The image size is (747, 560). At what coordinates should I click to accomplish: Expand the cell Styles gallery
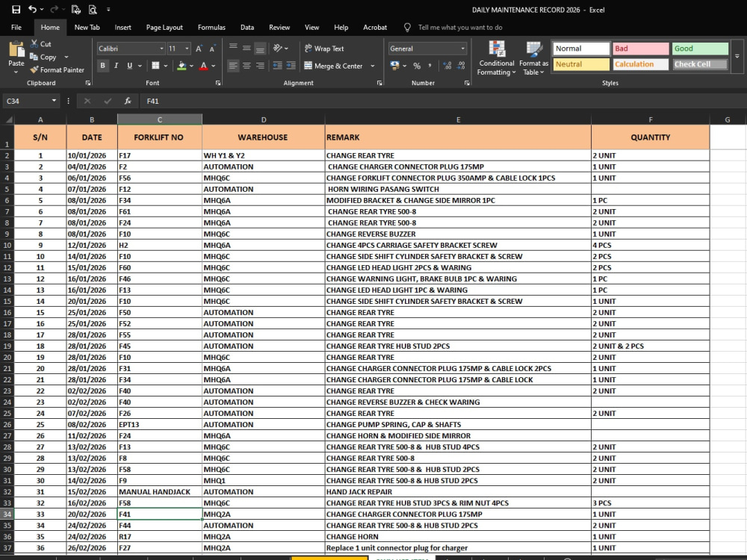point(737,57)
